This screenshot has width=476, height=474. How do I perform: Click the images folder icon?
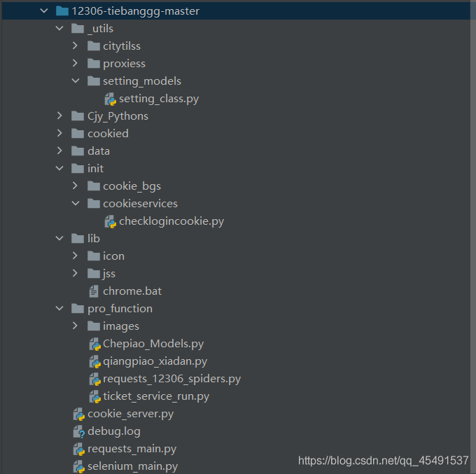[x=94, y=326]
